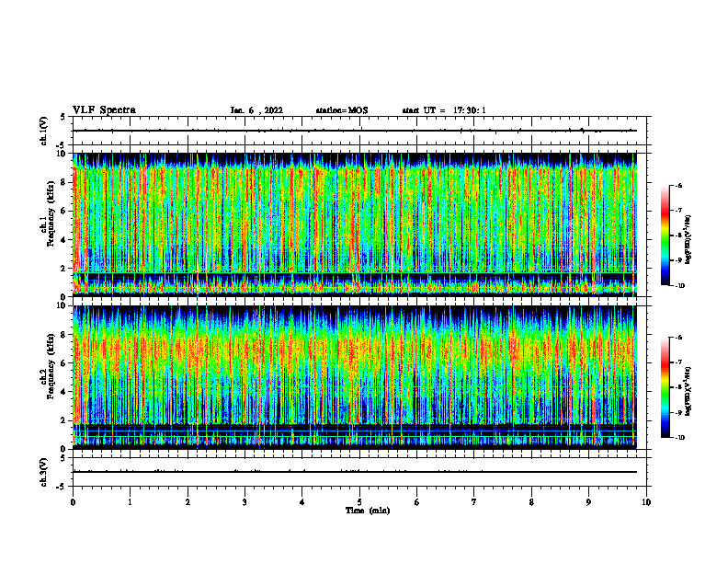Screen dimensions: 728x563
Task: Click inside the ch.1 spectrogram panel
Action: click(x=355, y=224)
